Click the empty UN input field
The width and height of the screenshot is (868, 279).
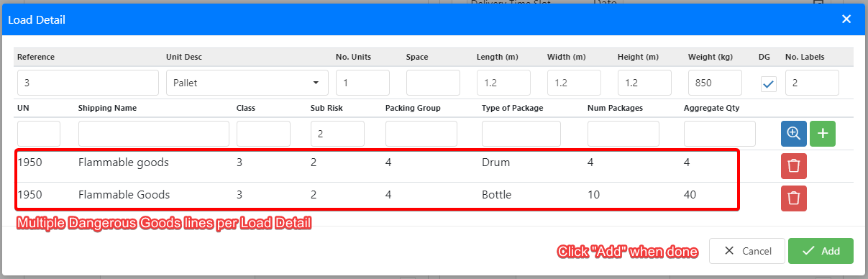click(x=39, y=134)
